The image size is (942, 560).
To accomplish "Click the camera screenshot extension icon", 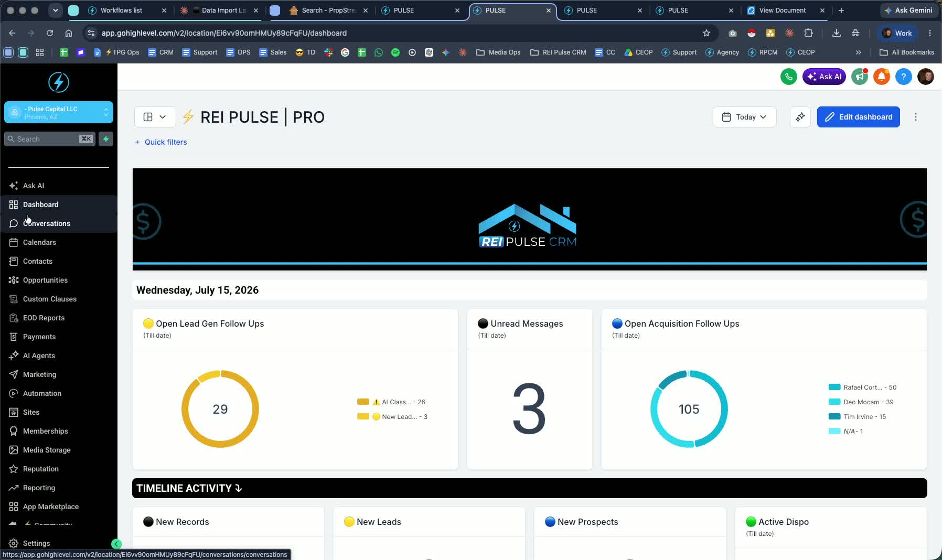I will (x=733, y=33).
